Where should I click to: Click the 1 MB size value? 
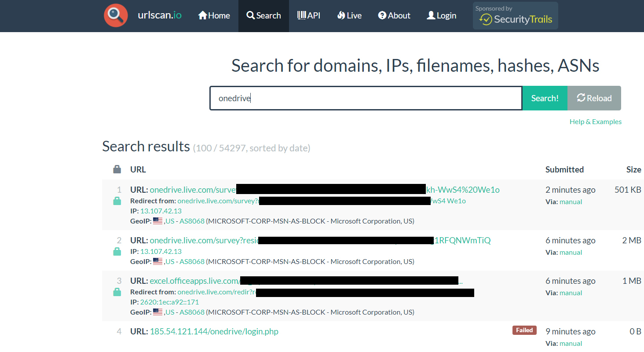(632, 281)
